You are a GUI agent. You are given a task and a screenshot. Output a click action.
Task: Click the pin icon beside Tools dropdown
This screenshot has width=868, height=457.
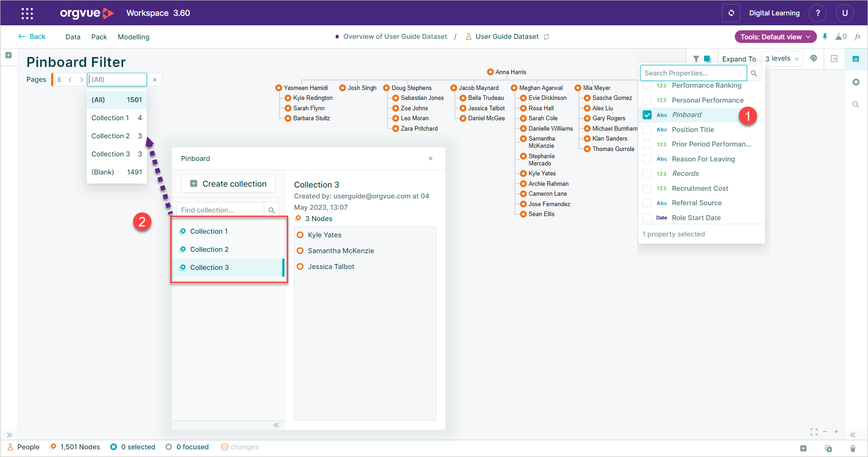pyautogui.click(x=825, y=37)
